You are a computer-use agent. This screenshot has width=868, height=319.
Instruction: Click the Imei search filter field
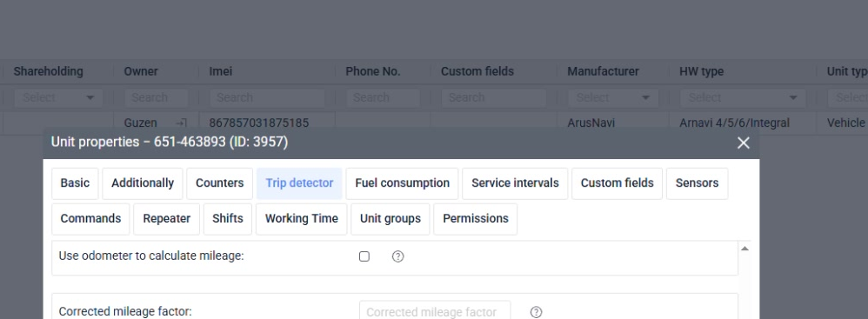coord(267,98)
